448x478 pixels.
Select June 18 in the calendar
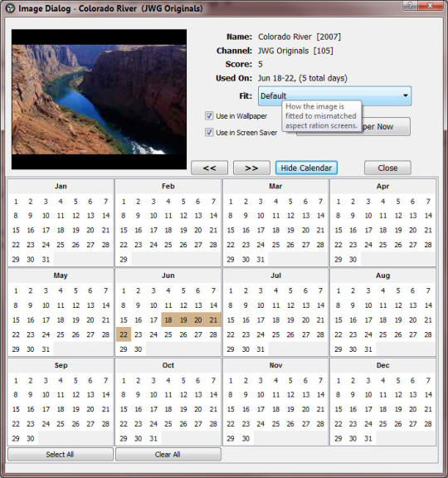tap(168, 319)
